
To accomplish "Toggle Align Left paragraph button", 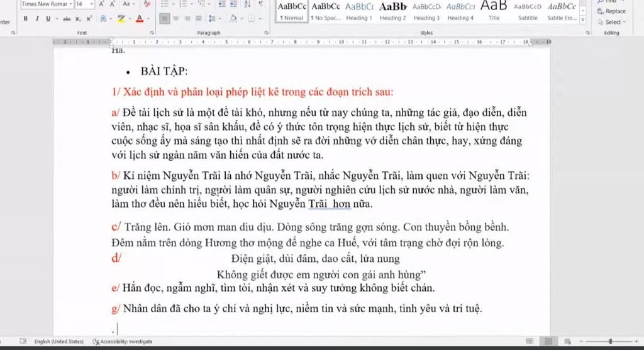I will click(164, 18).
